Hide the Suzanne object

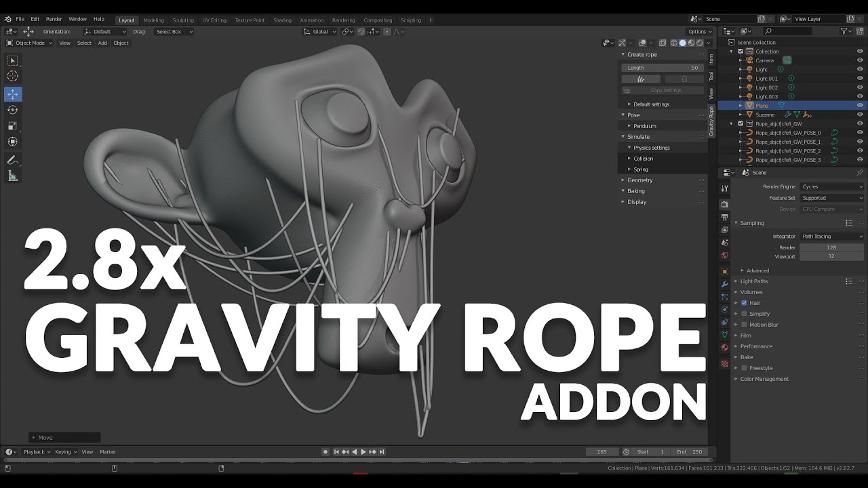[860, 115]
